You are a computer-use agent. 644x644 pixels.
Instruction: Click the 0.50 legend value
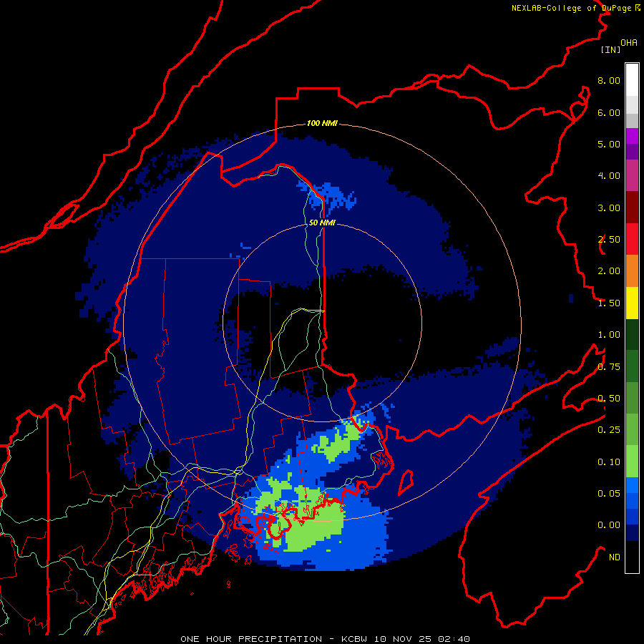609,399
